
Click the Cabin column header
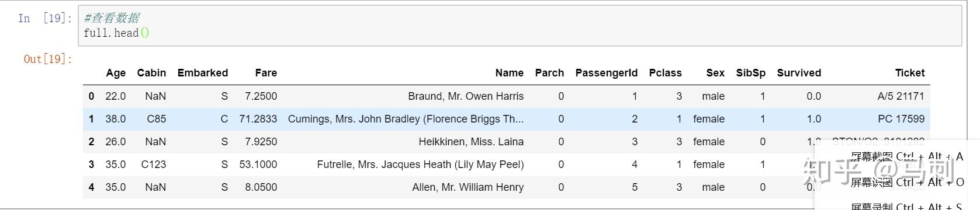click(x=151, y=73)
